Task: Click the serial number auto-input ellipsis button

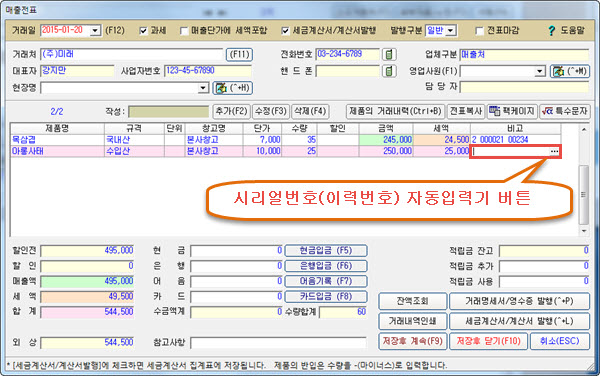Action: pyautogui.click(x=554, y=151)
